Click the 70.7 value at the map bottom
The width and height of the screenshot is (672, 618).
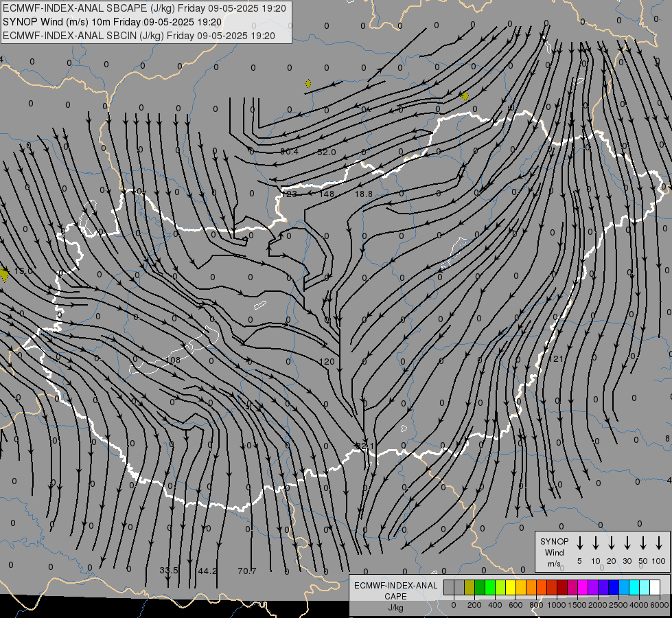(247, 571)
